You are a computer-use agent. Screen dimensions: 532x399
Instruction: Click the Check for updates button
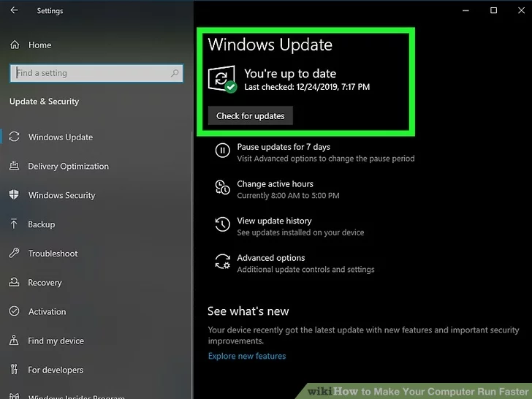coord(251,116)
